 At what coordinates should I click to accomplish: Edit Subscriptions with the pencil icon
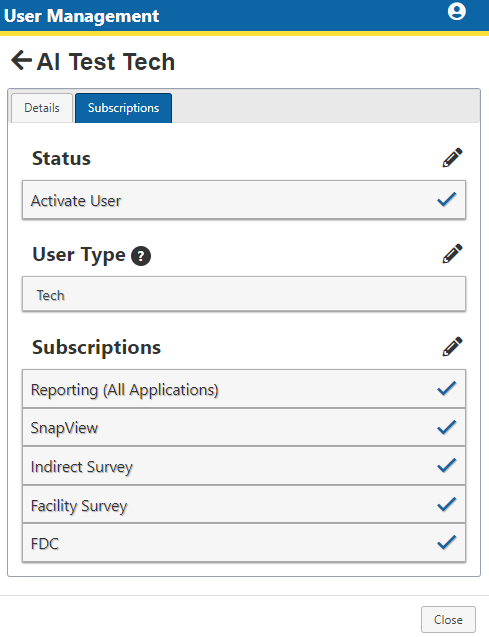(x=452, y=347)
